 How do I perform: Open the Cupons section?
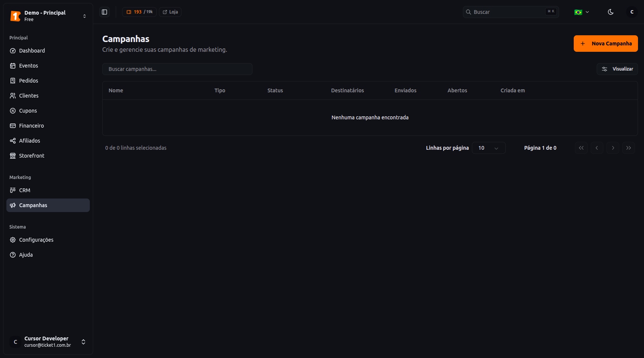click(48, 111)
